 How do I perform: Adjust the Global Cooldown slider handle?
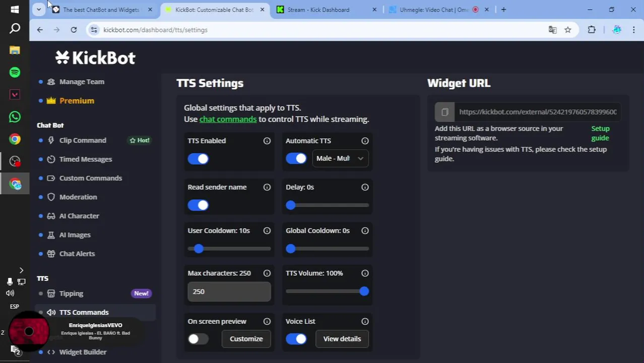290,249
